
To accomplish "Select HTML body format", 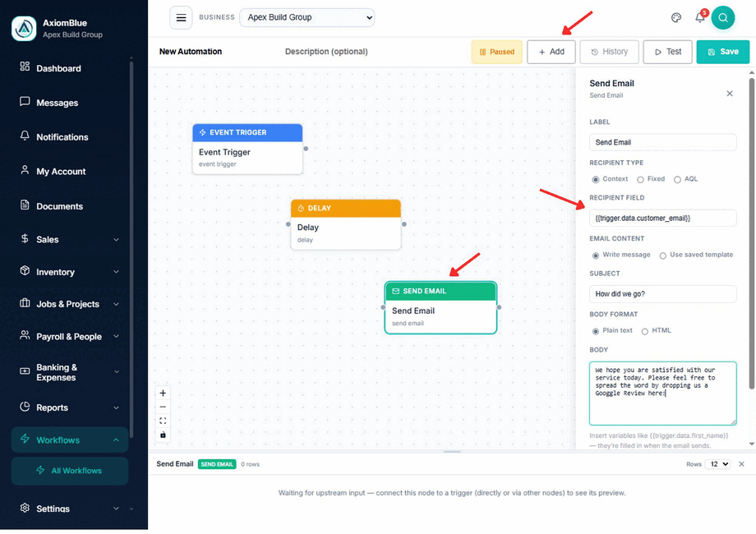I will click(x=644, y=331).
